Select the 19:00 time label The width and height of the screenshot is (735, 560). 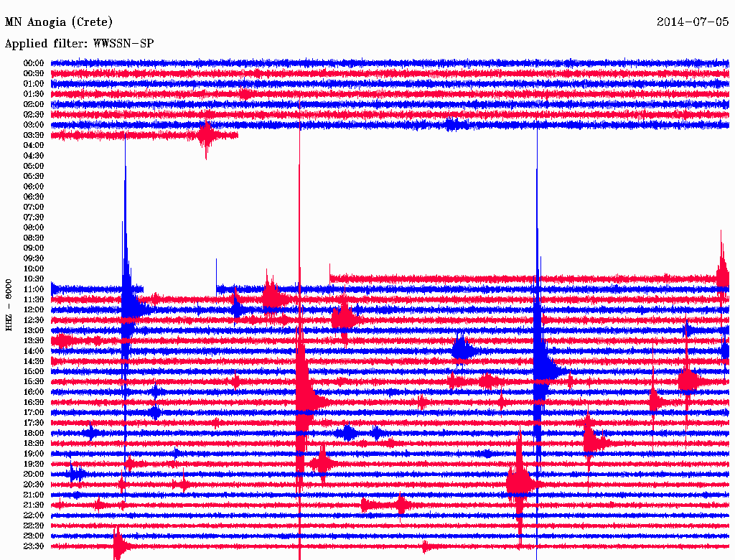(33, 454)
